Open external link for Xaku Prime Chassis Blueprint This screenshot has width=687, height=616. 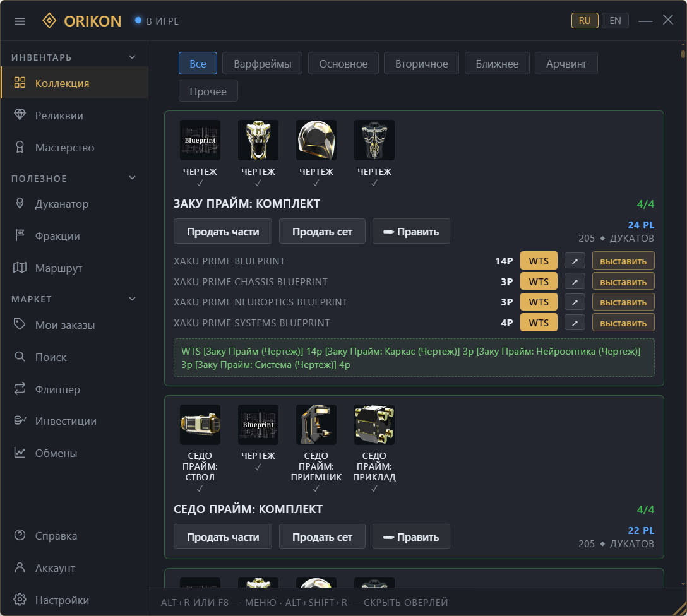575,281
